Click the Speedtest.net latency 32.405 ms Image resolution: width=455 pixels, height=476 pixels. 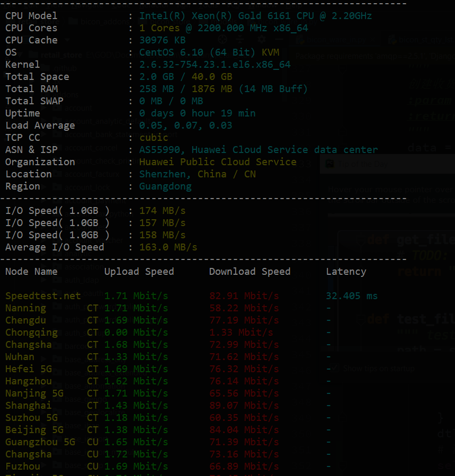coord(352,295)
